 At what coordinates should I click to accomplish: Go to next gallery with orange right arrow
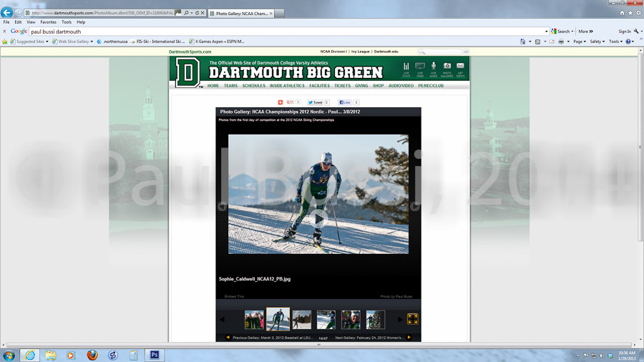(x=409, y=338)
